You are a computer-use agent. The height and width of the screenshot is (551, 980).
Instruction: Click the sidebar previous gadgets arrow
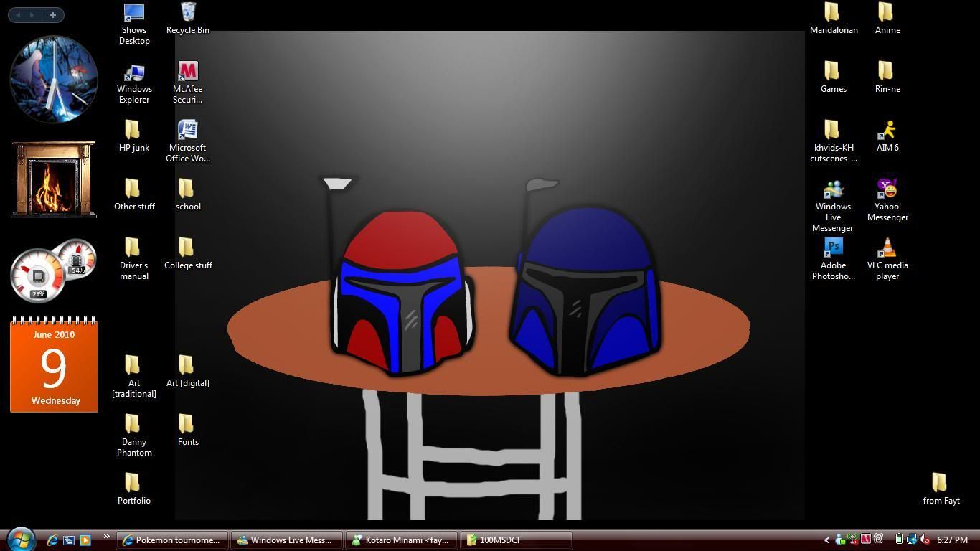point(18,14)
